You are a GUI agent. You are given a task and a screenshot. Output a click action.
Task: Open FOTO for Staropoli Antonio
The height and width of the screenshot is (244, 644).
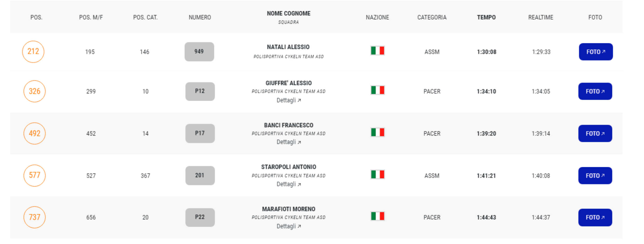click(x=595, y=176)
